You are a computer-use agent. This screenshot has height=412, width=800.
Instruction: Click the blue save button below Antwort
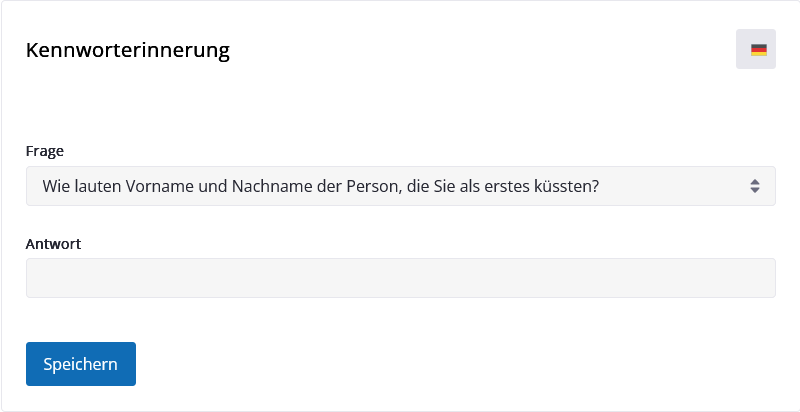tap(81, 364)
